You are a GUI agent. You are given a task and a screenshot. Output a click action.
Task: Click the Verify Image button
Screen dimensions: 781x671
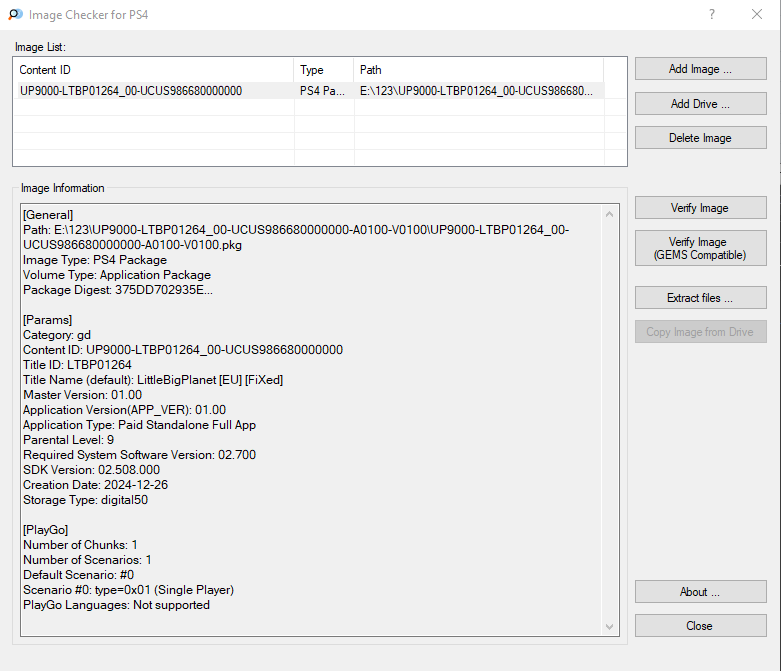(700, 207)
